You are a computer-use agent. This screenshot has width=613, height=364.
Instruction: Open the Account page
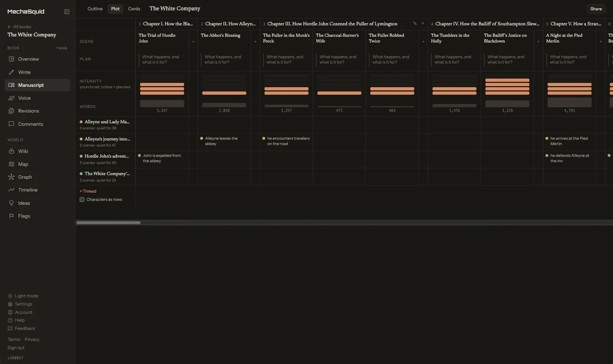[20, 312]
